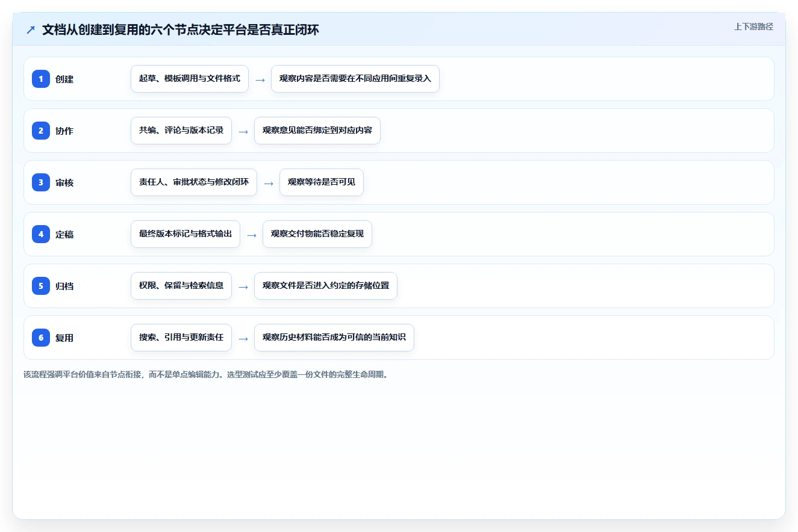
Task: Click the arrow in the 协作 row
Action: click(243, 131)
